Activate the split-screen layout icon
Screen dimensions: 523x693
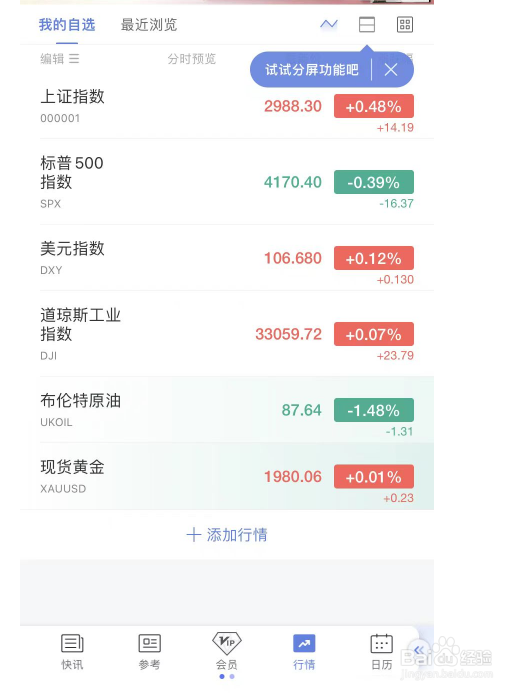click(366, 24)
